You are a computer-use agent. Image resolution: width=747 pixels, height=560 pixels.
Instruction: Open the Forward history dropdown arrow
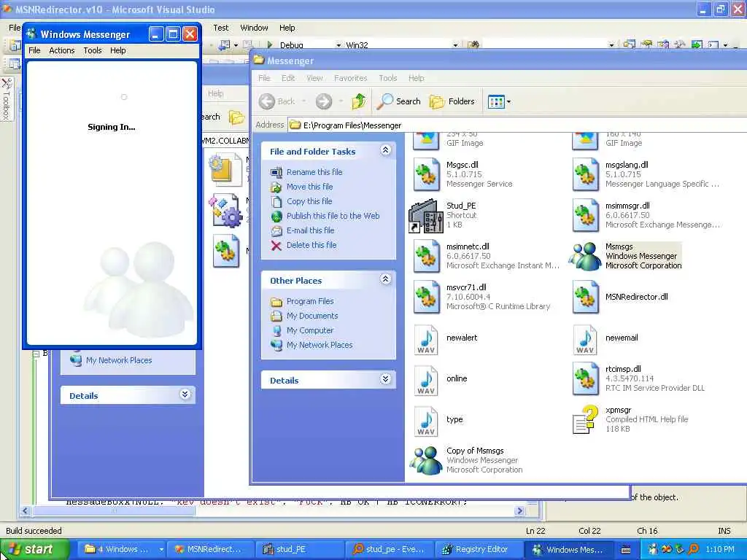(341, 101)
